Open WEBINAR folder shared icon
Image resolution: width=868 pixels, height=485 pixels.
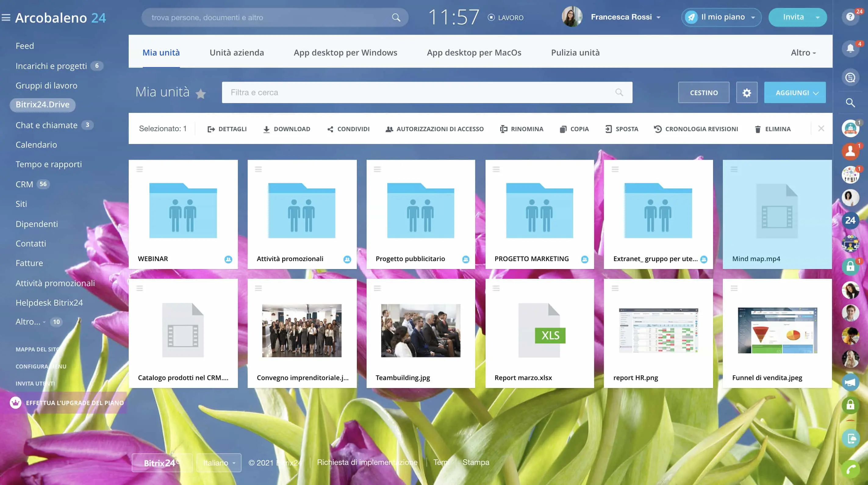click(x=228, y=259)
